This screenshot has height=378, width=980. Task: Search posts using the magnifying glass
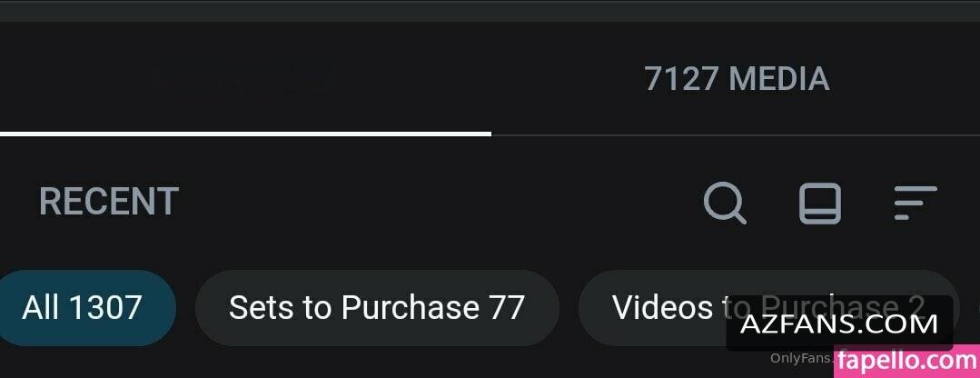[x=725, y=203]
